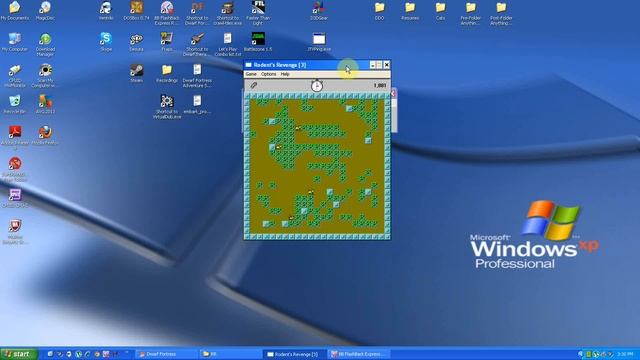640x360 pixels.
Task: Open the DDO folder on desktop
Action: pyautogui.click(x=380, y=11)
